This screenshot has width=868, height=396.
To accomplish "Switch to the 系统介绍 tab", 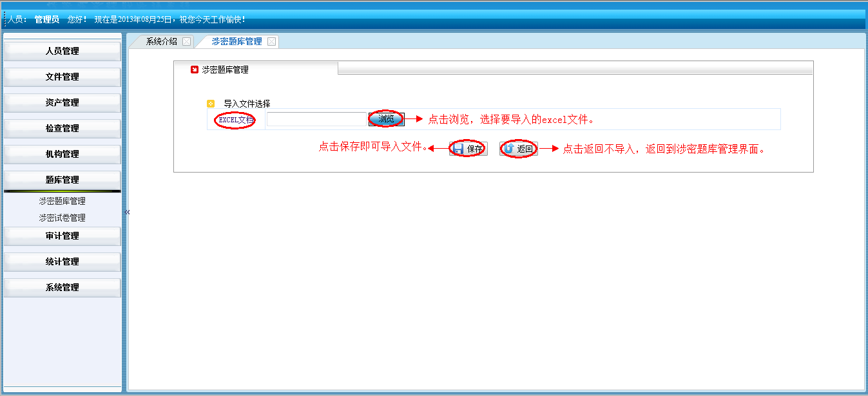I will pos(161,41).
